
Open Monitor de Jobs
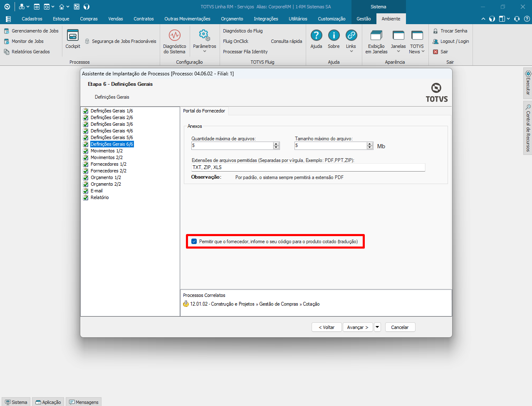pos(24,41)
